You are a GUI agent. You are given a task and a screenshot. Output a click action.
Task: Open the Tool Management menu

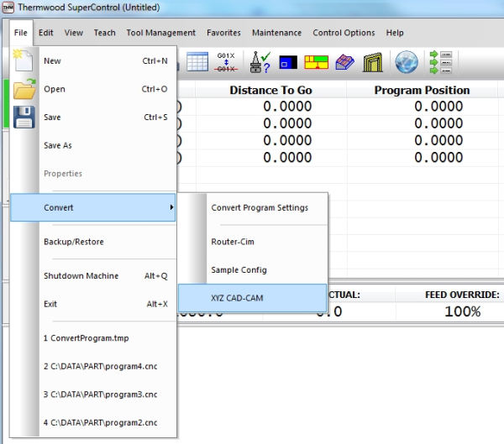[161, 33]
